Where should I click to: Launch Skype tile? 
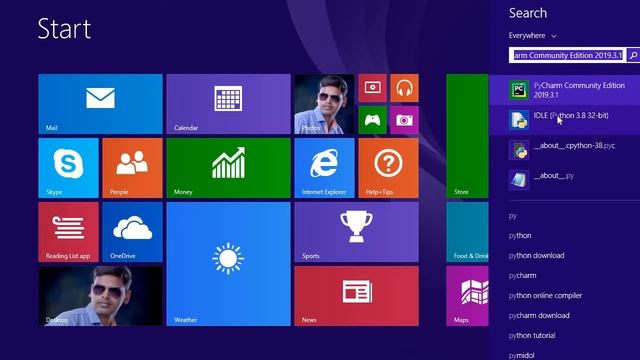(69, 168)
